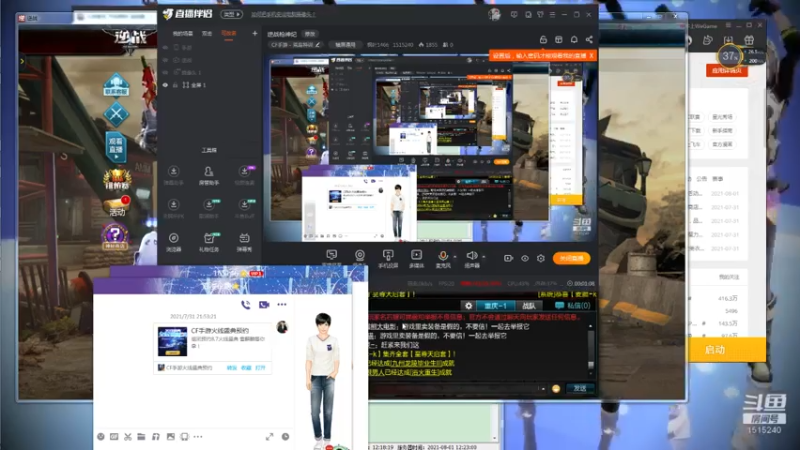Close the orange password tip banner
Image resolution: width=800 pixels, height=450 pixels.
click(x=591, y=56)
